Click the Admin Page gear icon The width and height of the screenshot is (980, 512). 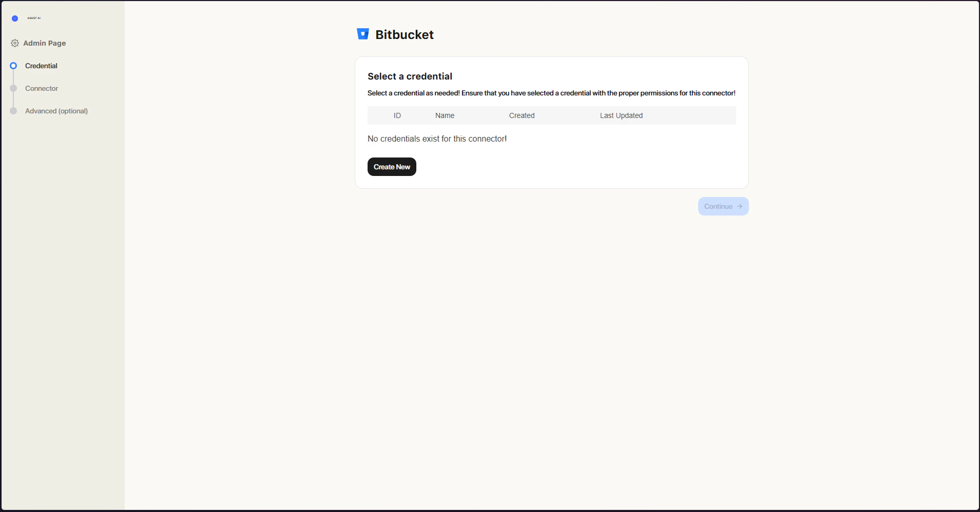14,43
